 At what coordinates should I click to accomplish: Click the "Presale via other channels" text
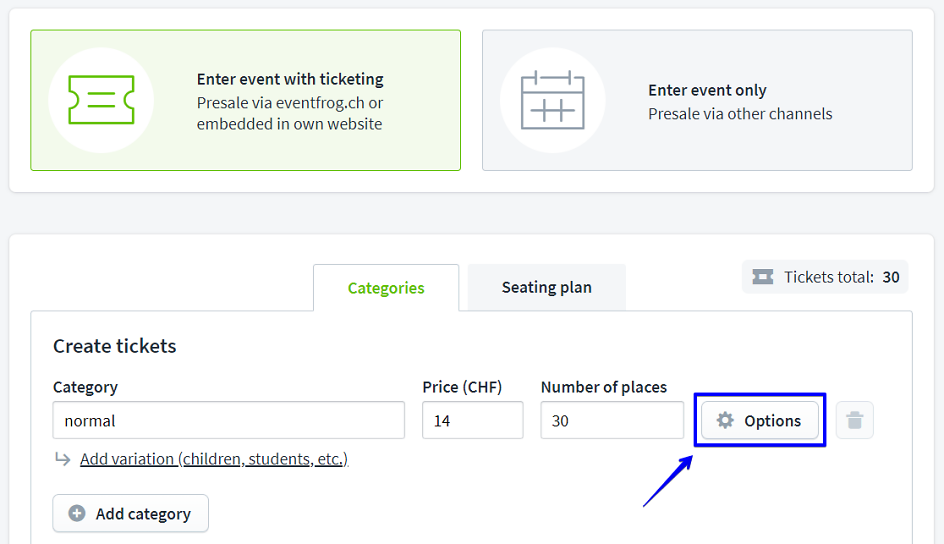click(x=740, y=114)
